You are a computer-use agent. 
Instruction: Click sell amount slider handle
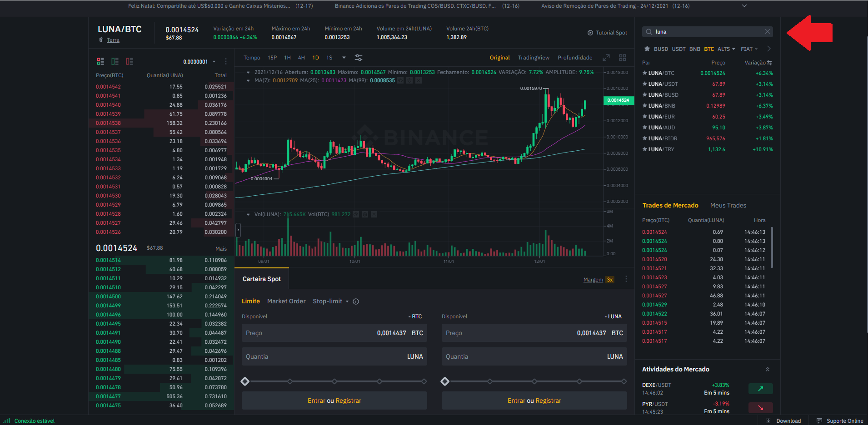coord(445,381)
